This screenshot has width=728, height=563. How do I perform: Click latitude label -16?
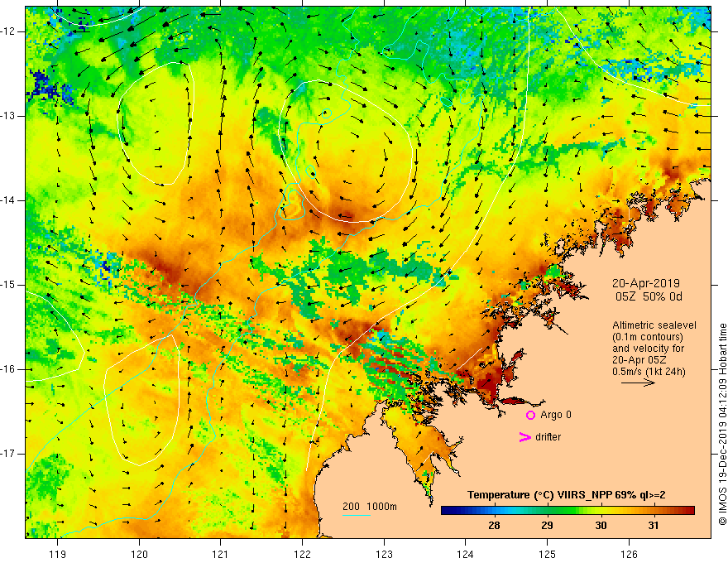tap(8, 369)
